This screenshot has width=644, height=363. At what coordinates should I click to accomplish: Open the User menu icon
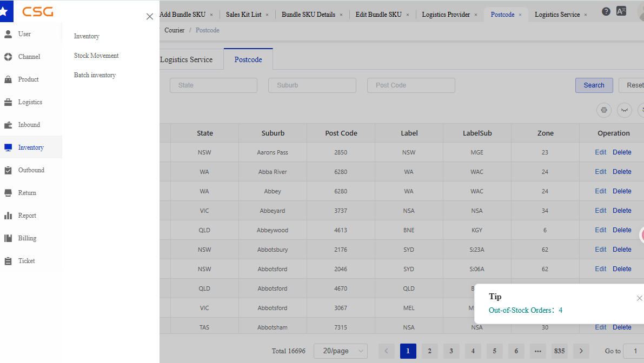coord(8,34)
